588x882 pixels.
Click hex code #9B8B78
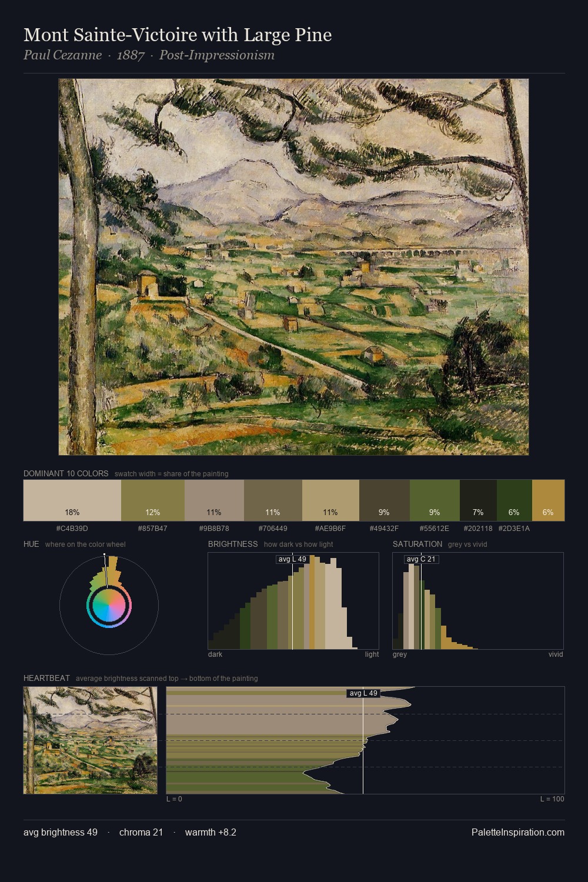tap(214, 529)
